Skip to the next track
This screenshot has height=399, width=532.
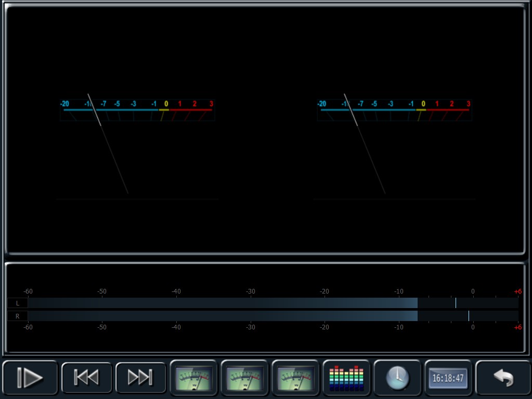(x=140, y=377)
